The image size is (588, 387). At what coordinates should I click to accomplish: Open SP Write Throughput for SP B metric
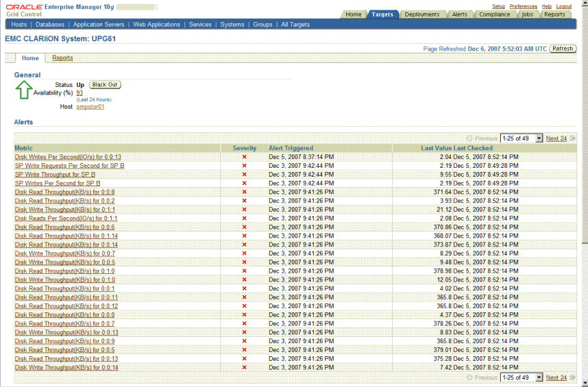click(x=55, y=174)
